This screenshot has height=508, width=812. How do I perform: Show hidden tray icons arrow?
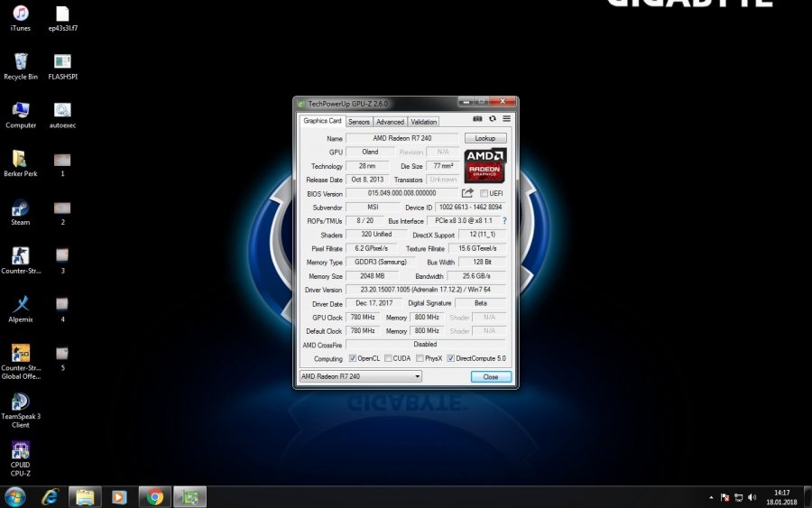711,498
